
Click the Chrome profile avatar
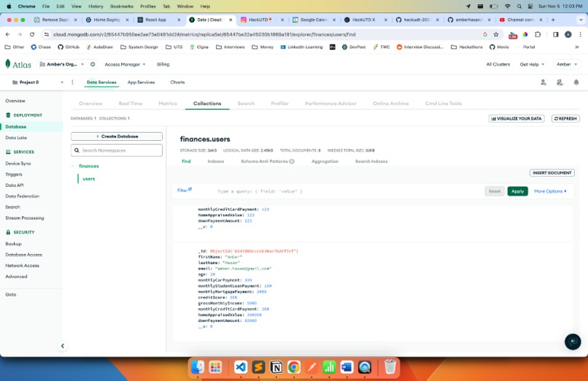[x=568, y=34]
